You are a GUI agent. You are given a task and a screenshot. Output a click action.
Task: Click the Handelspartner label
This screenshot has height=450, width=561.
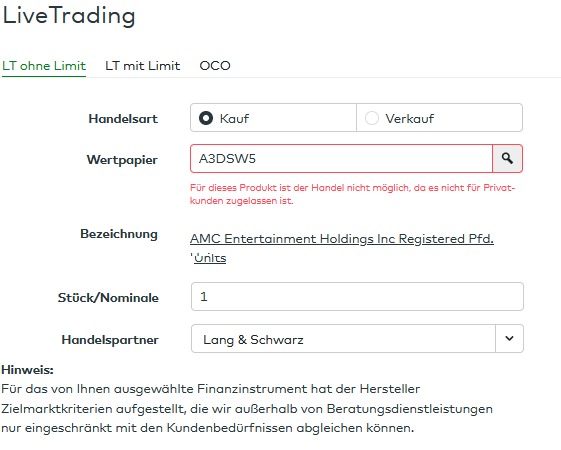(x=110, y=340)
